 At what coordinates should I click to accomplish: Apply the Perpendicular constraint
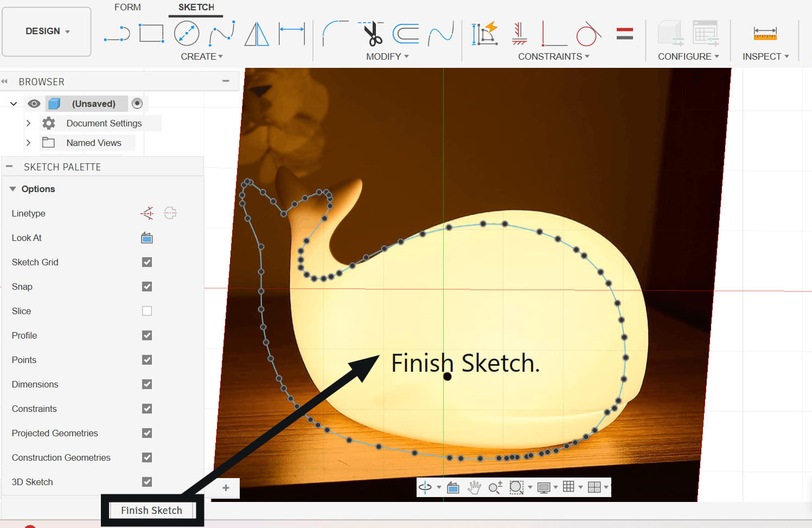coord(554,34)
